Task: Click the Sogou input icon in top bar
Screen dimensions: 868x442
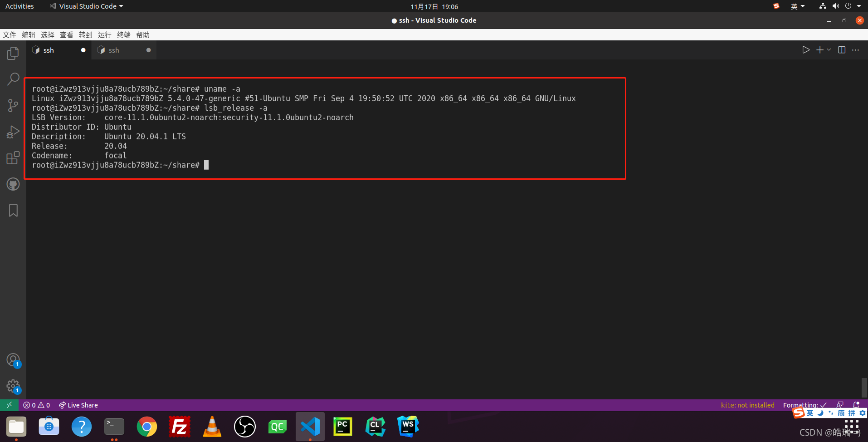Action: pos(776,6)
